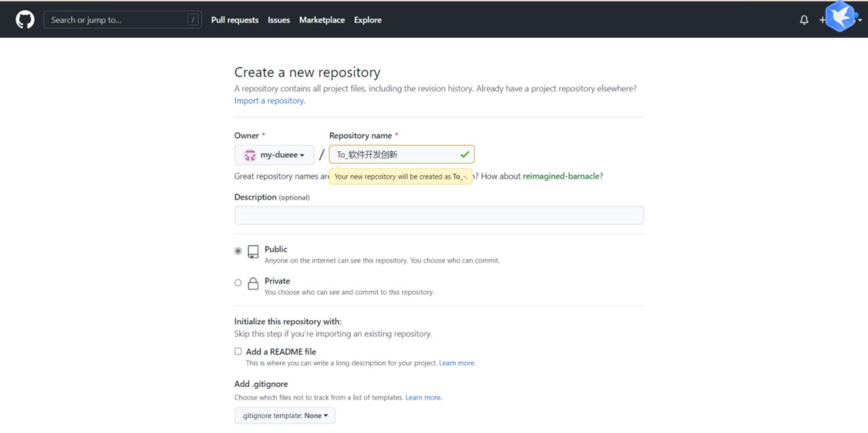Viewport: 868px width, 433px height.
Task: Open the profile menu dropdown arrow
Action: pos(860,20)
